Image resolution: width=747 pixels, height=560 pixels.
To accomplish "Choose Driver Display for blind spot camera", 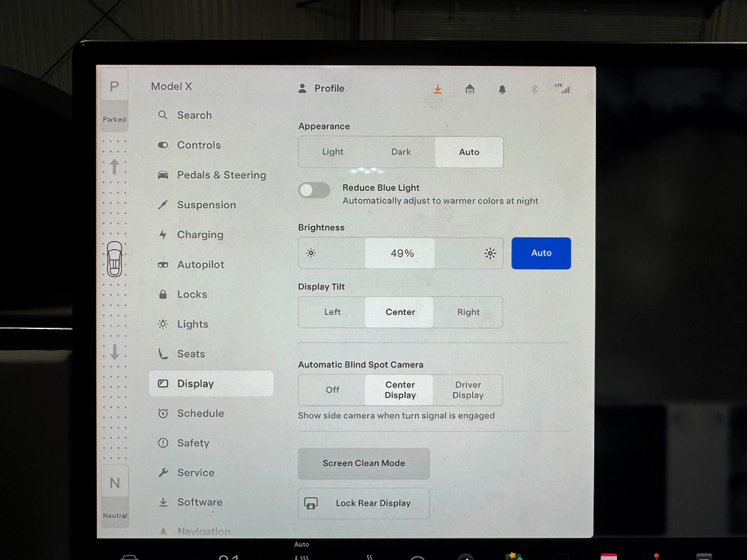I will coord(468,390).
